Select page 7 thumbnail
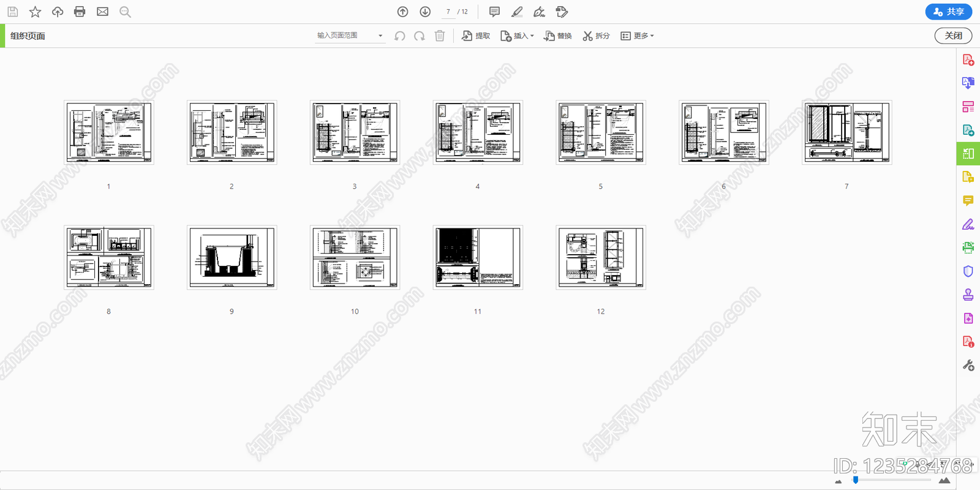 click(x=847, y=132)
